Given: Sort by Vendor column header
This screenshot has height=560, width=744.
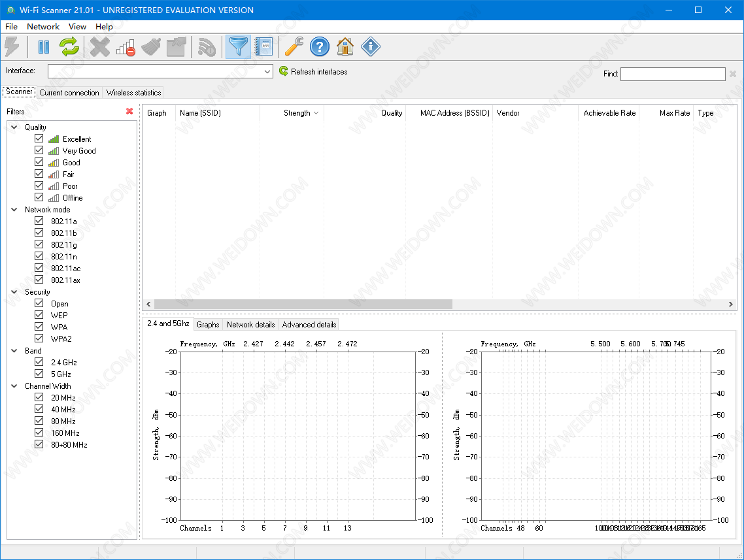Looking at the screenshot, I should [x=535, y=113].
